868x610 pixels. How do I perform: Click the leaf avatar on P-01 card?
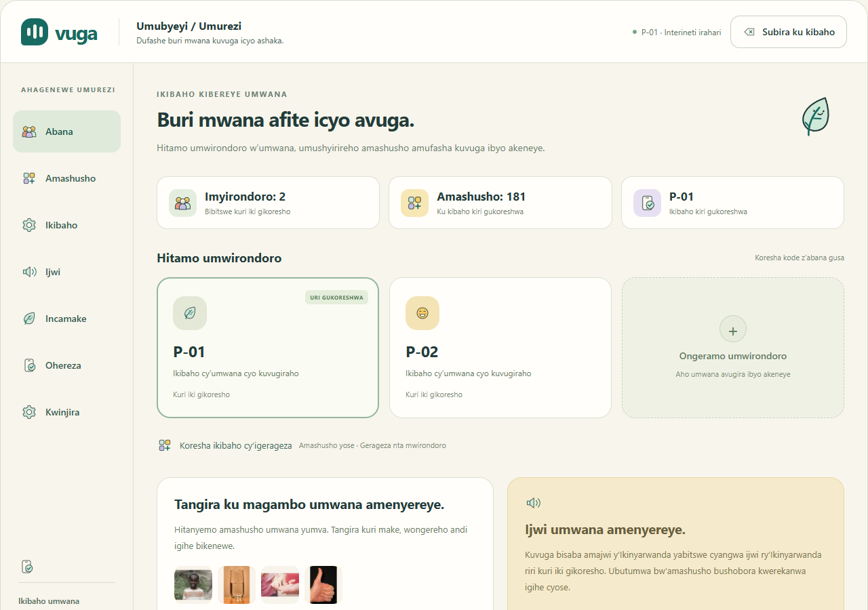tap(190, 313)
